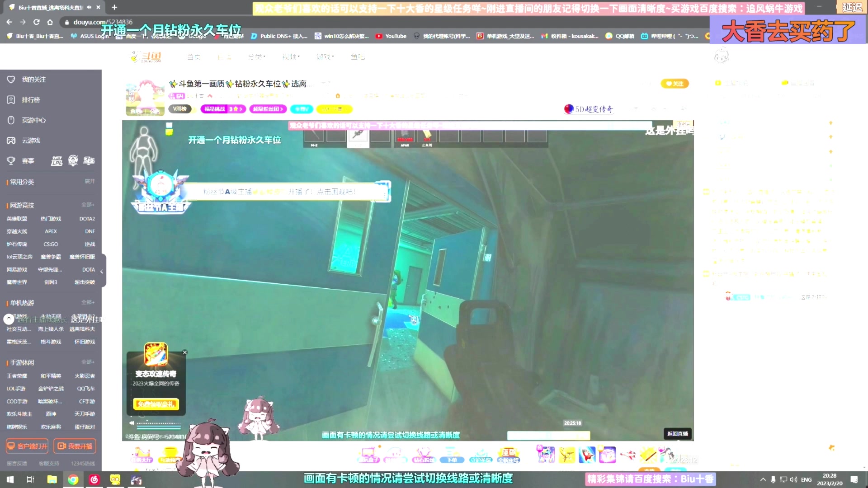Open 排行榜 ranking icon in sidebar
The height and width of the screenshot is (488, 868).
[11, 99]
